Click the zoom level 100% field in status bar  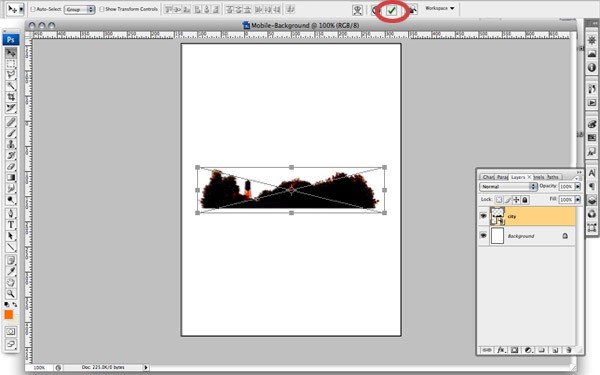click(39, 367)
